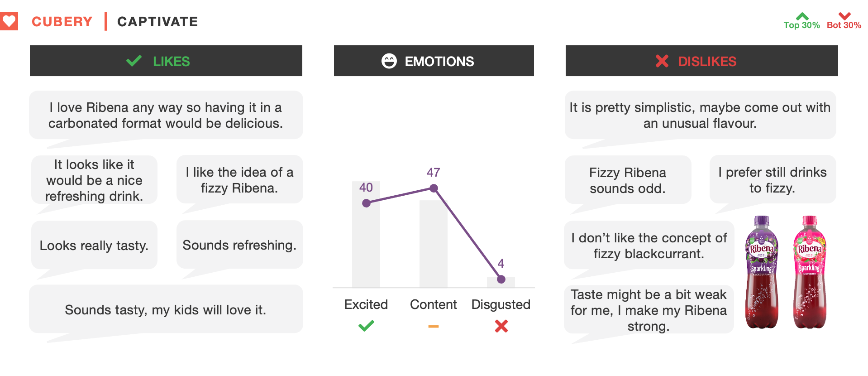Click the Content data point at 47

click(x=434, y=188)
